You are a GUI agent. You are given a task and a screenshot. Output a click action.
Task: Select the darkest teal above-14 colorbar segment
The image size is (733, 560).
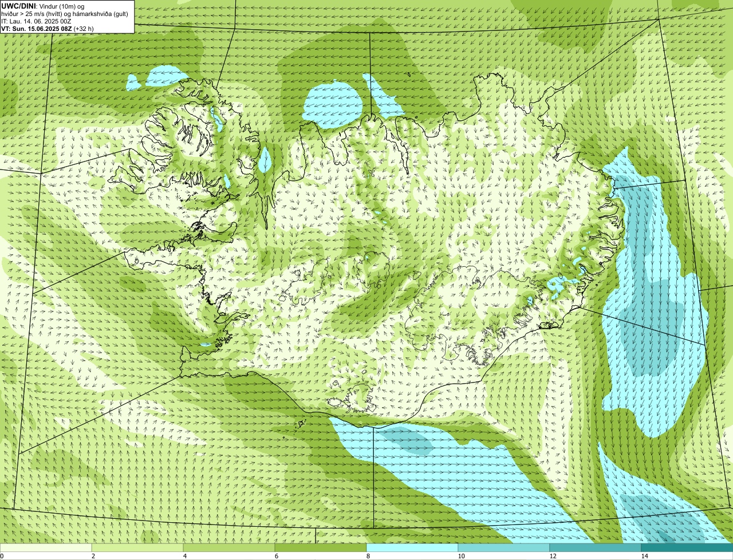(x=687, y=547)
